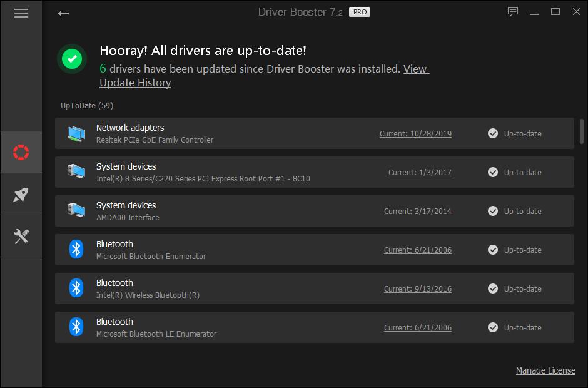Screen dimensions: 588x388
Task: Click Up-to-date status in AMDA00 Interface row
Action: (x=522, y=212)
